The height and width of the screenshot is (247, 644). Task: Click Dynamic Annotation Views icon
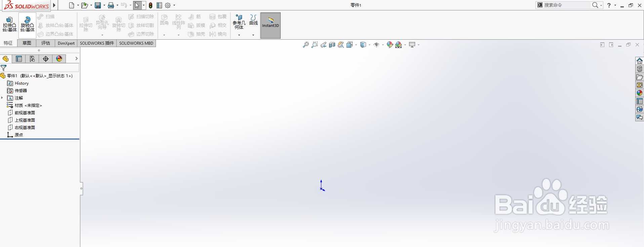(x=341, y=45)
